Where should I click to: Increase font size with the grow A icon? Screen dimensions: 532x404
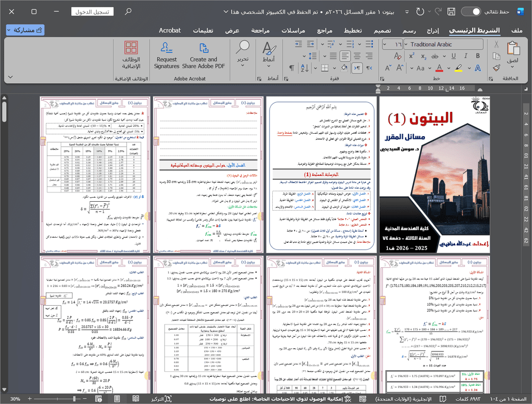pyautogui.click(x=400, y=68)
